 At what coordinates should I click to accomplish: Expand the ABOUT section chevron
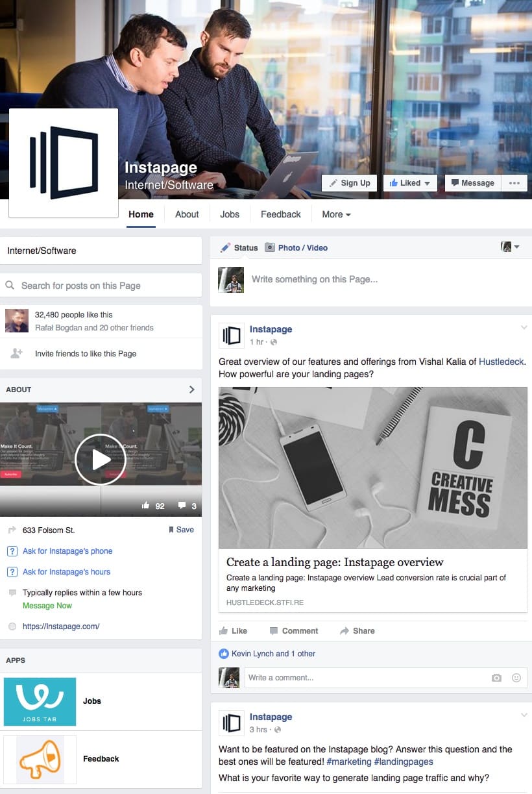click(x=191, y=390)
